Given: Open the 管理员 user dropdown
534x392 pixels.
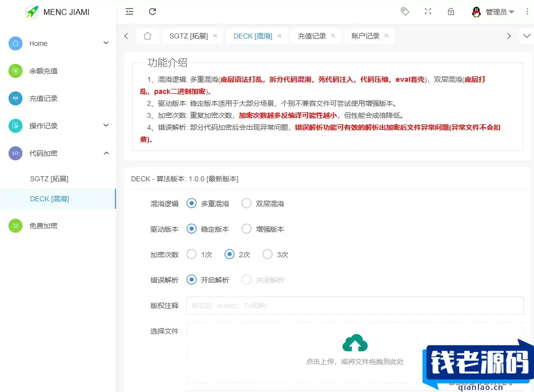Looking at the screenshot, I should pos(499,12).
